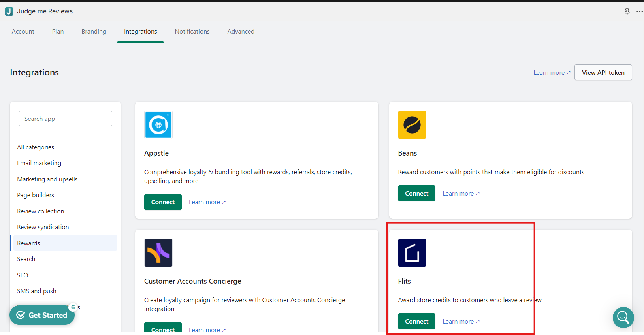The width and height of the screenshot is (644, 335).
Task: Connect the Appstle integration
Action: (x=163, y=202)
